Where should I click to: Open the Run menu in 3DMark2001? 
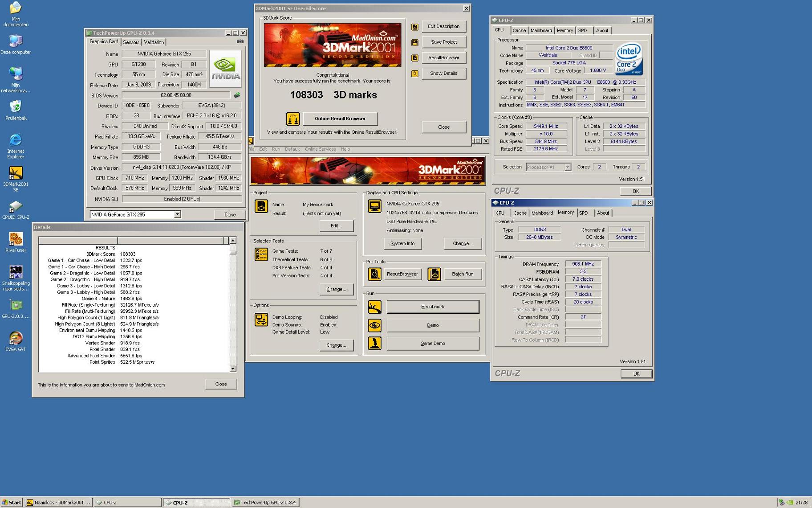point(276,149)
